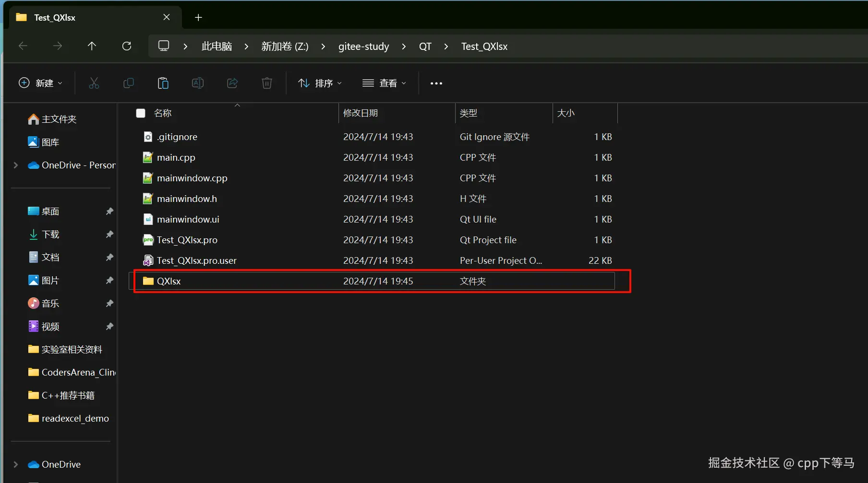The image size is (868, 483).
Task: Click the mainwindow.cpp file icon
Action: click(x=148, y=178)
